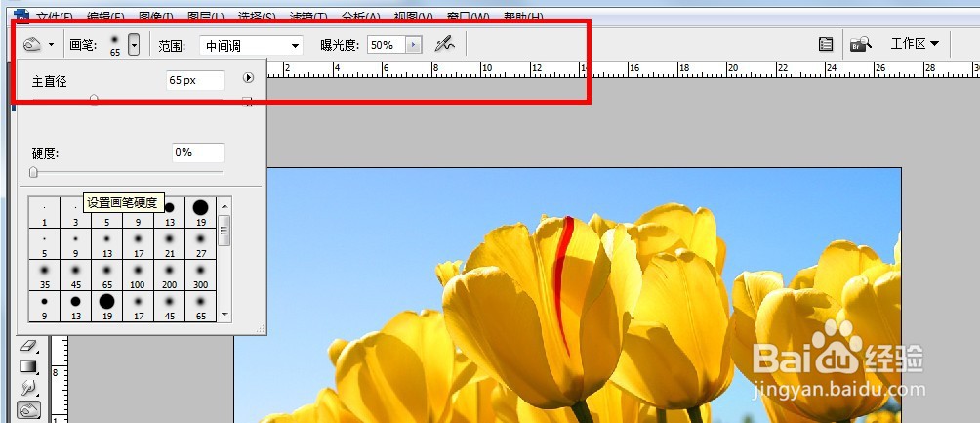The height and width of the screenshot is (423, 980).
Task: Select the Burn tool in toolbox
Action: (x=30, y=410)
